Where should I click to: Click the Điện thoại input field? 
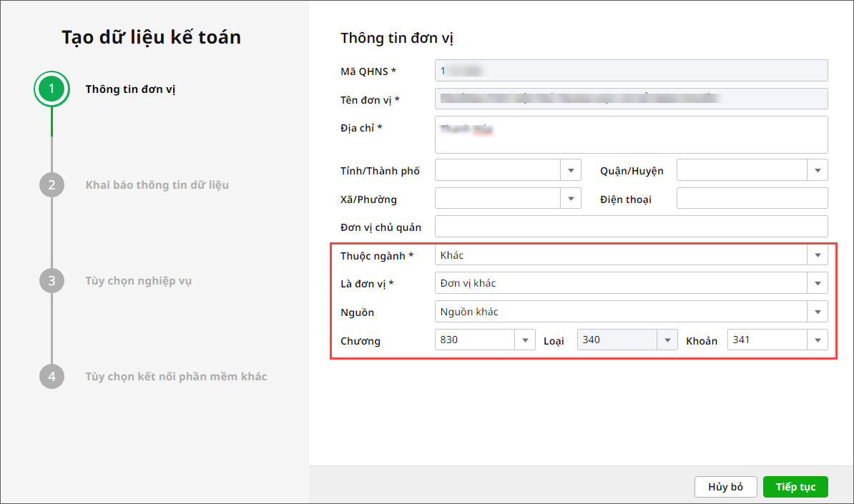click(752, 199)
